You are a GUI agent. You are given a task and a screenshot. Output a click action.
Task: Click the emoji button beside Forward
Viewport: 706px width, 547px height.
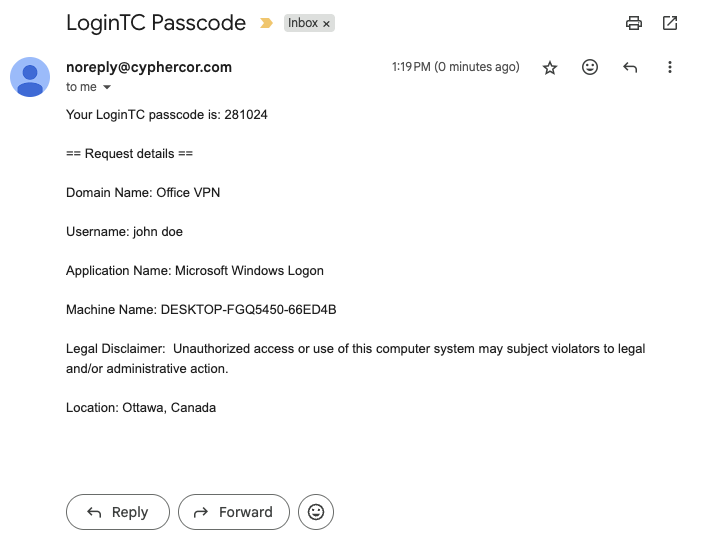point(316,512)
